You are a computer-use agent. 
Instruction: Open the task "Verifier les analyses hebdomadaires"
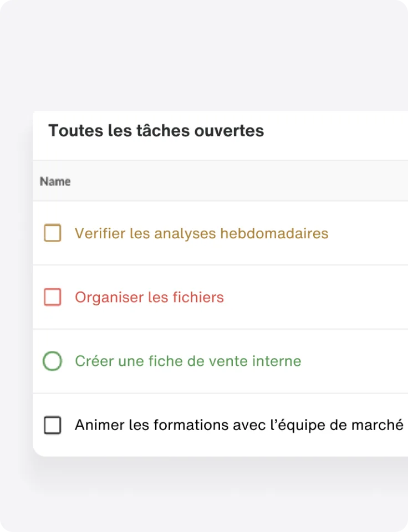coord(201,233)
